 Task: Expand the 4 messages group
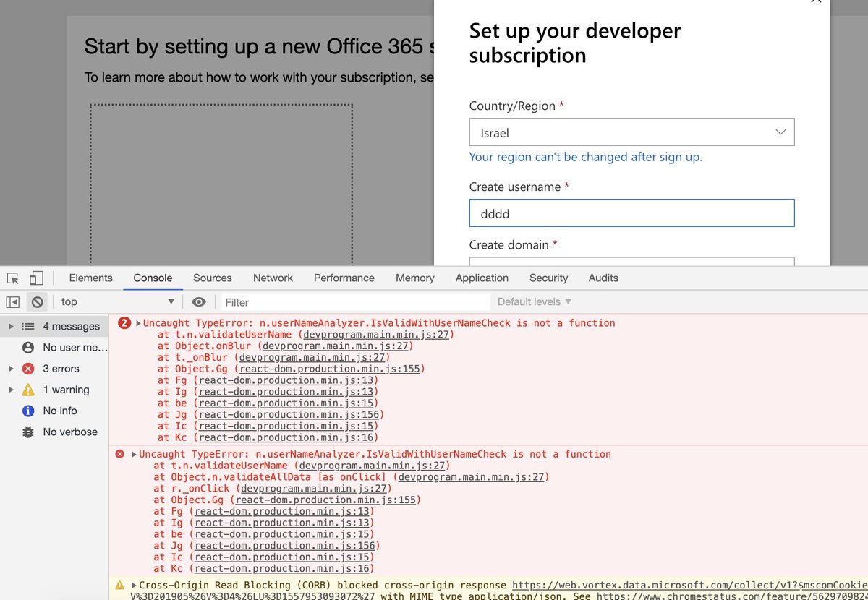(x=10, y=326)
